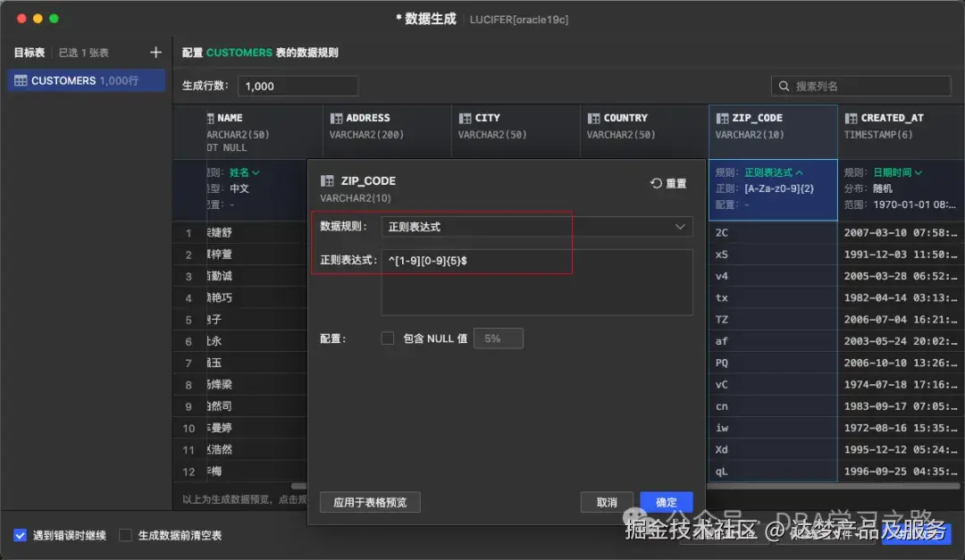
Task: Open the 数据规则 dropdown showing 正则表达式
Action: 536,227
